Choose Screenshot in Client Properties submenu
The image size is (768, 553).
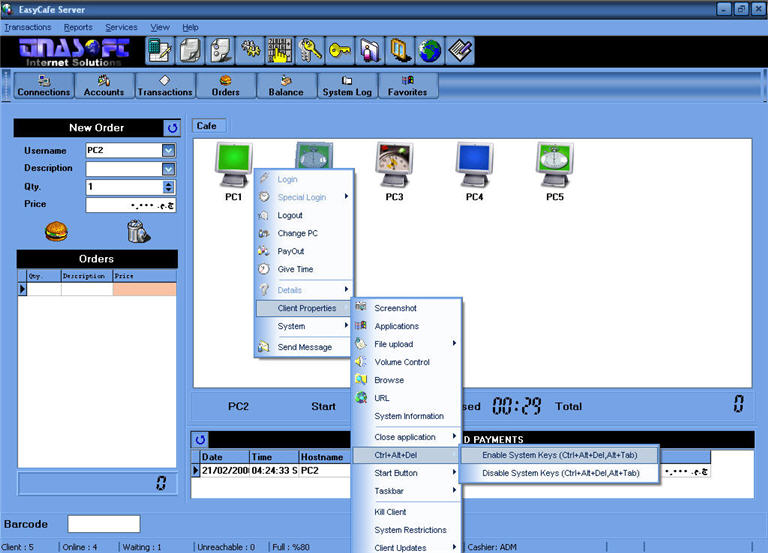point(407,308)
